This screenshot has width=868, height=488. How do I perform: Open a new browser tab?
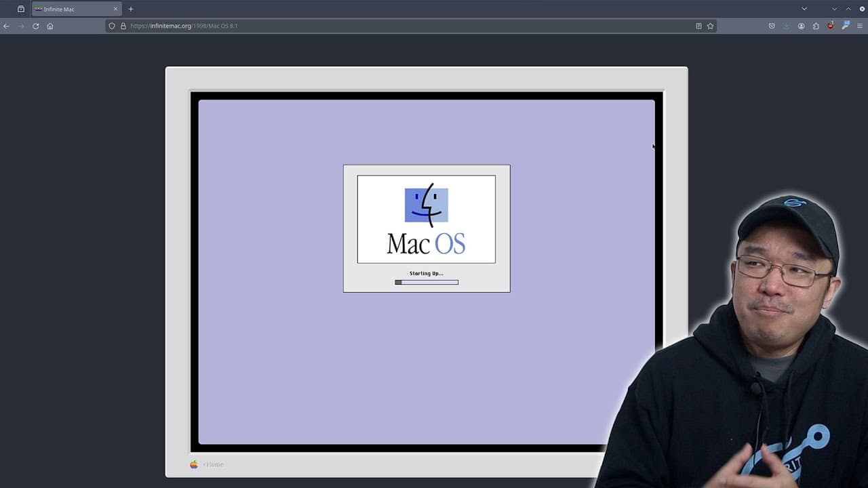[131, 9]
